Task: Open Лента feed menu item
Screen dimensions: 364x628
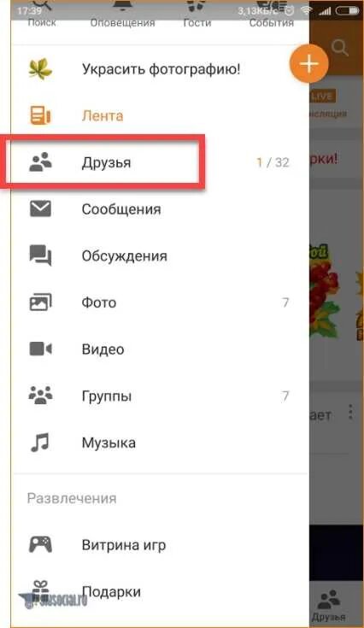Action: [x=160, y=115]
